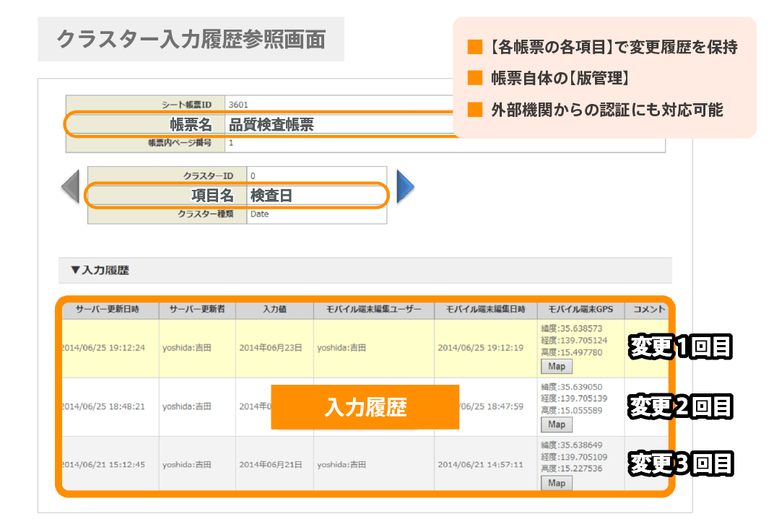Screen dimensions: 774x532
Task: Click the 入力値 column header
Action: [274, 310]
